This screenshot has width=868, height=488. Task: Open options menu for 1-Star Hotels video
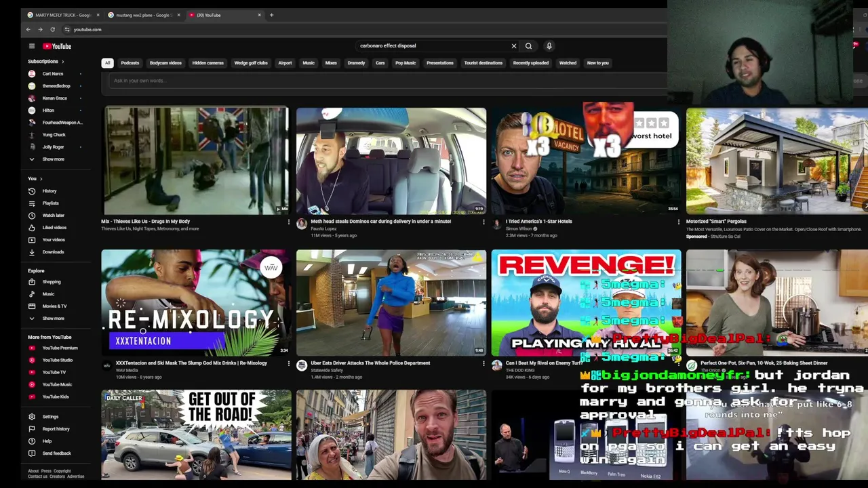678,222
